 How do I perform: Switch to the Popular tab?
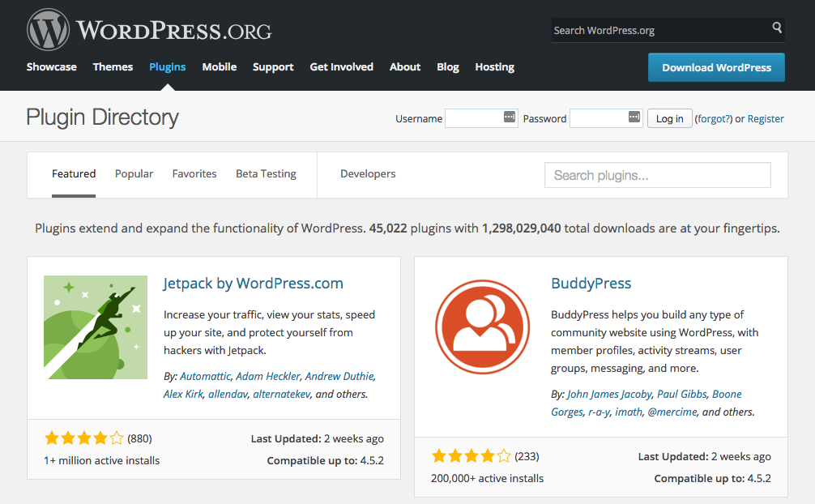pyautogui.click(x=134, y=173)
